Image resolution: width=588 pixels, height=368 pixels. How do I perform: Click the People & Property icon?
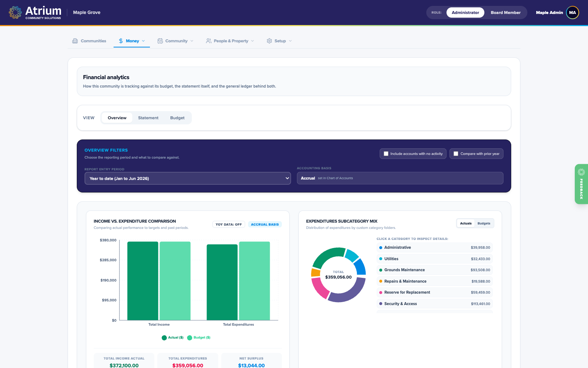[x=209, y=41]
